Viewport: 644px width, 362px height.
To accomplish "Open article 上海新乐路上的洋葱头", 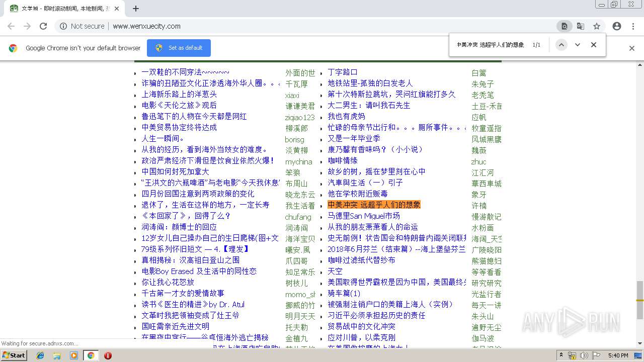I will 179,95.
